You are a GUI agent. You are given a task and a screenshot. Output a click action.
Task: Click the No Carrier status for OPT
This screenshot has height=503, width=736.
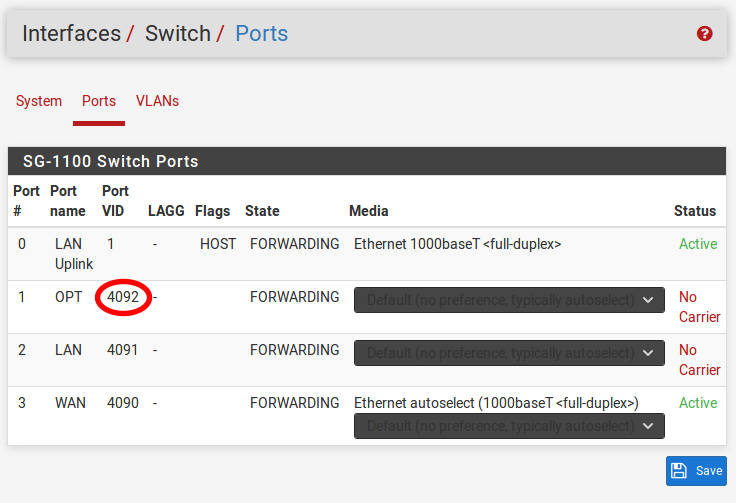pos(699,306)
